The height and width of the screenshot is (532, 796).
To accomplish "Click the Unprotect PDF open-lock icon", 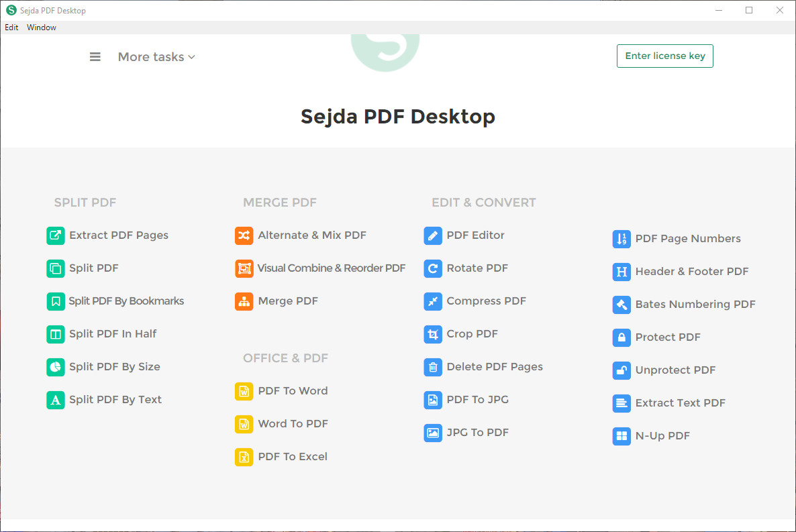I will (621, 370).
